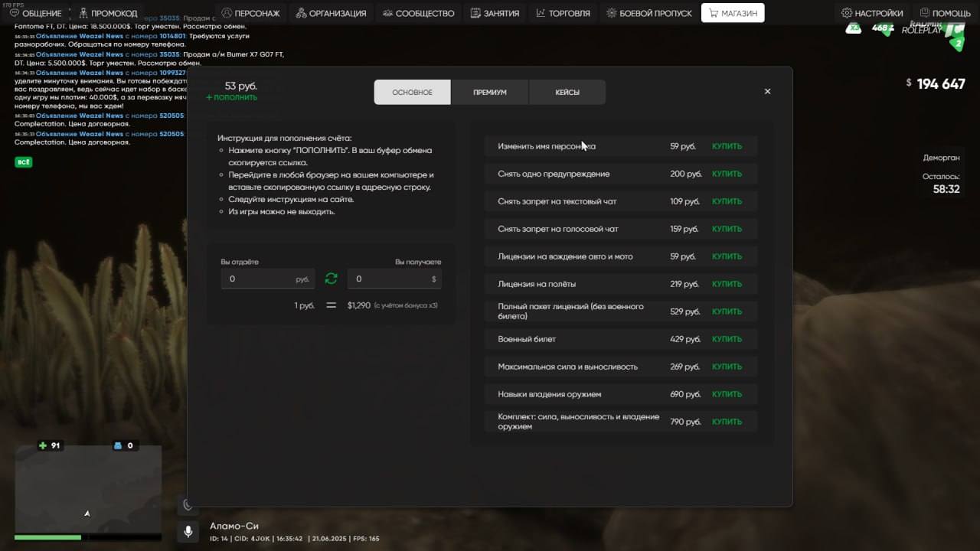This screenshot has height=551, width=980.
Task: Open НАСТРОЙКИ settings
Action: (872, 13)
